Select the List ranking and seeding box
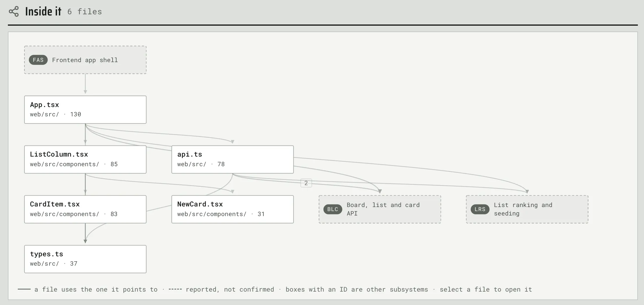644x305 pixels. tap(527, 209)
